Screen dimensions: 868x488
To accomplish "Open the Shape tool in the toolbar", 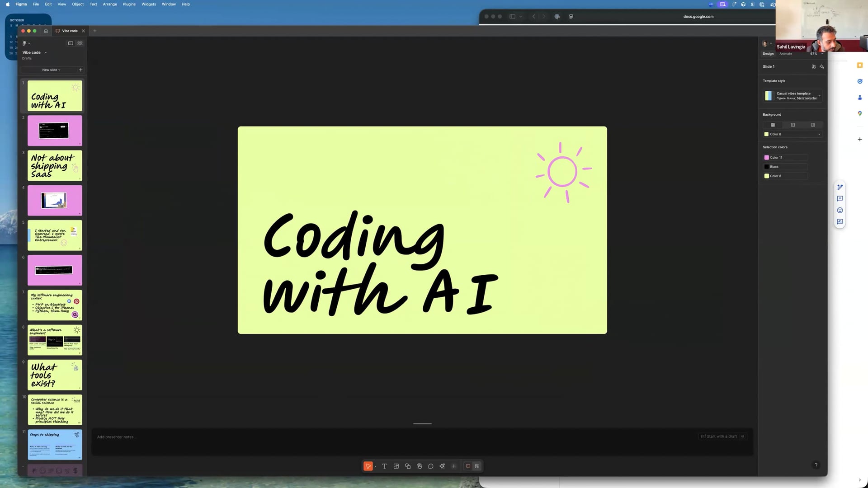I will tap(407, 466).
